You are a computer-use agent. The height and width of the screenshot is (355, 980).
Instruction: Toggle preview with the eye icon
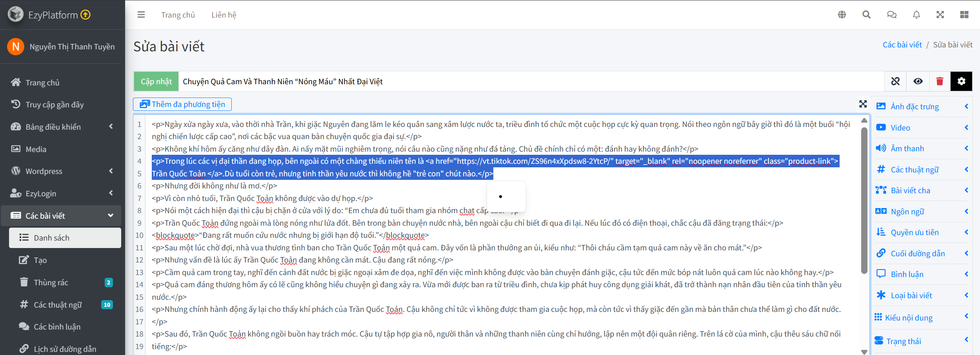click(x=918, y=81)
